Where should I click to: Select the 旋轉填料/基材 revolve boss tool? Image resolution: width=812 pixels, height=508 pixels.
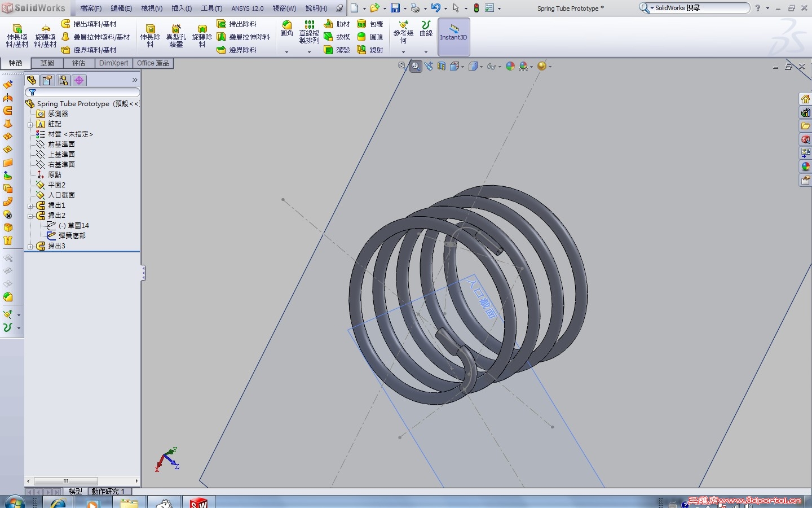45,36
